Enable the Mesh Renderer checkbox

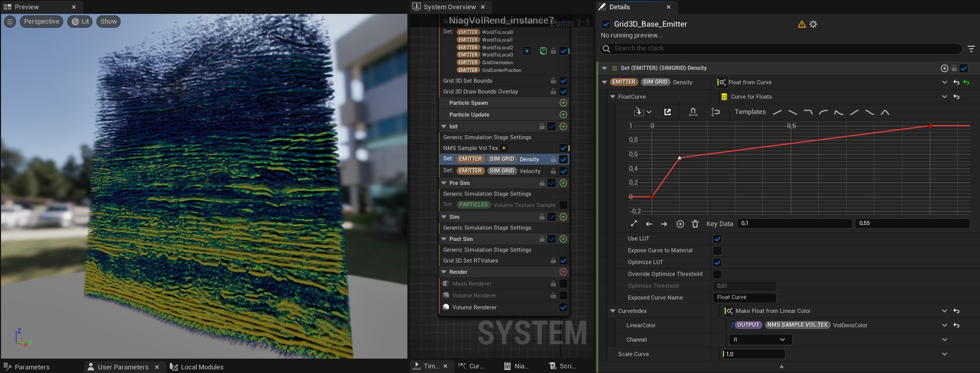click(x=563, y=284)
